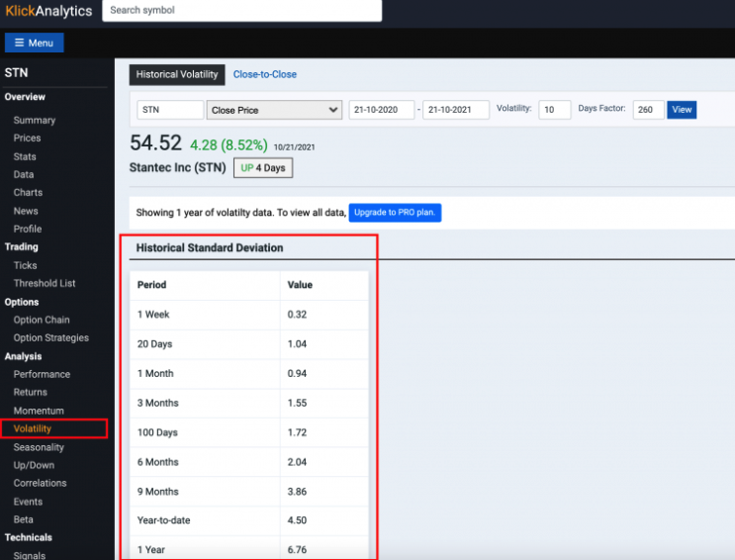Click the UP 4 Days badge
The image size is (735, 560).
point(263,168)
